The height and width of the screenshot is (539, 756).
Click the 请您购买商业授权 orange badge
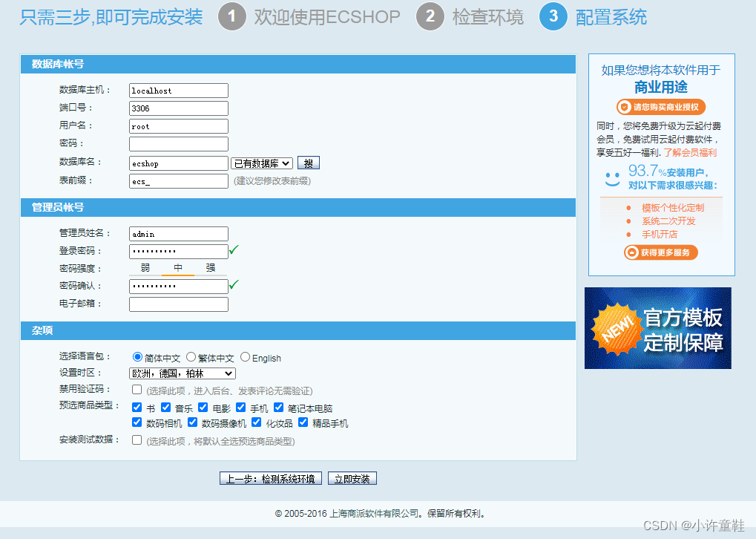(660, 108)
